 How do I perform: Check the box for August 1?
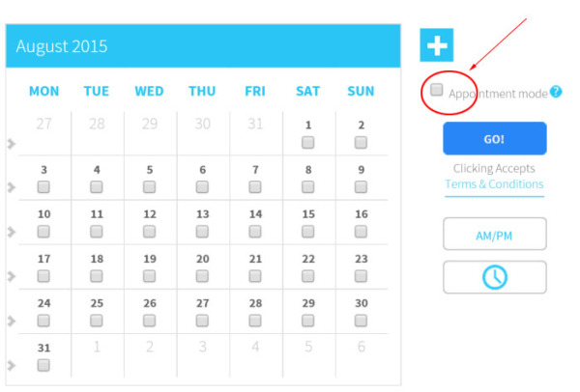click(x=307, y=142)
